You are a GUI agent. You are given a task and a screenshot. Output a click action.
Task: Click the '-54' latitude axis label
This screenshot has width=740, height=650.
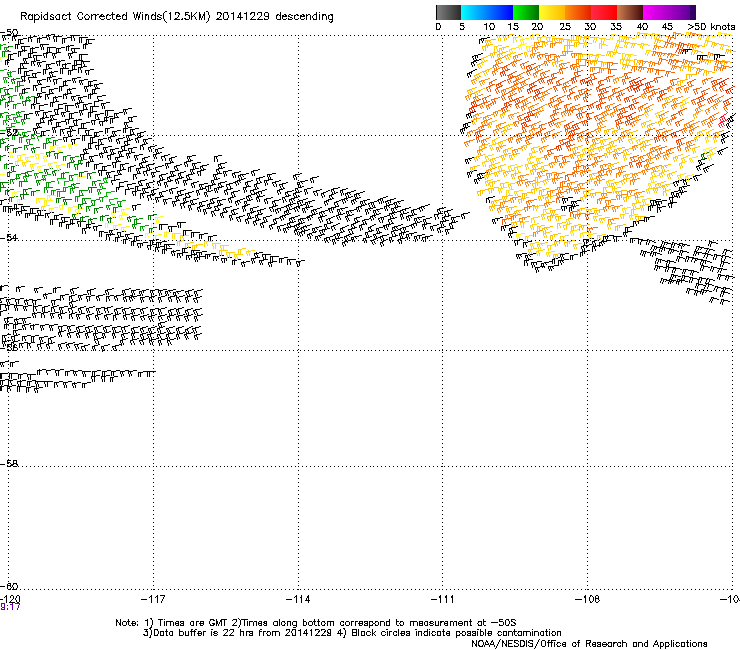click(x=9, y=237)
